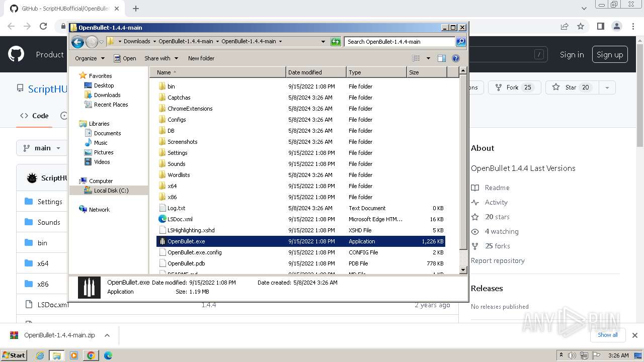644x362 pixels.
Task: Click the Edge taskbar icon
Action: pos(108,355)
